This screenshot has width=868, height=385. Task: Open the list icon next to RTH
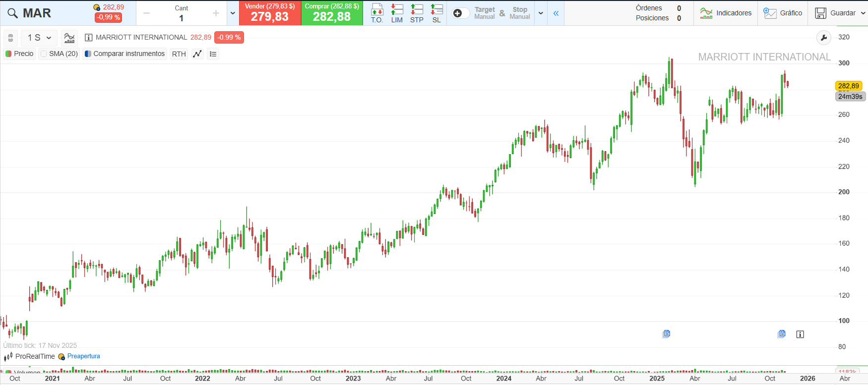click(x=213, y=54)
